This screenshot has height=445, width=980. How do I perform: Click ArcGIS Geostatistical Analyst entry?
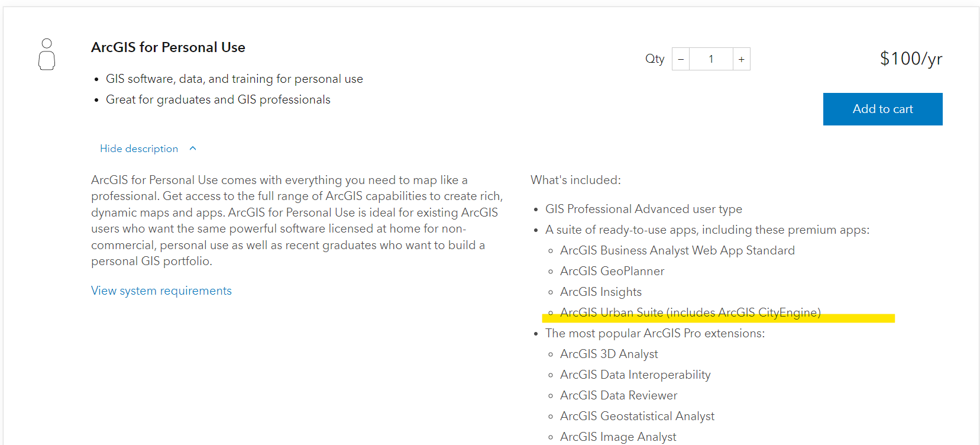coord(637,416)
